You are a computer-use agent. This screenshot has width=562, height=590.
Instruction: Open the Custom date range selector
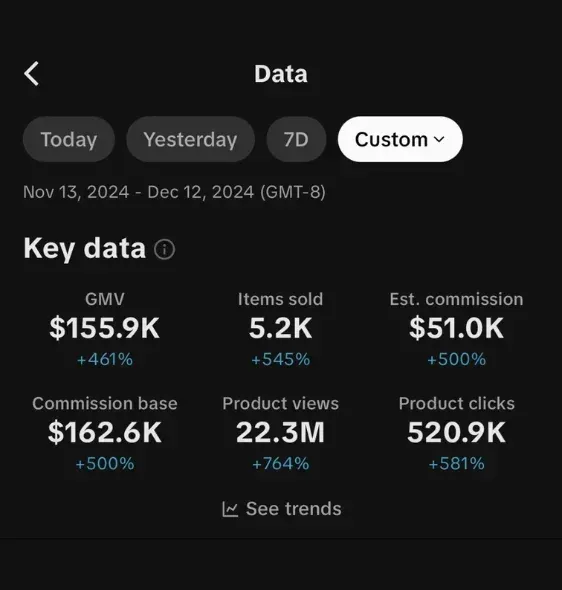(x=400, y=139)
